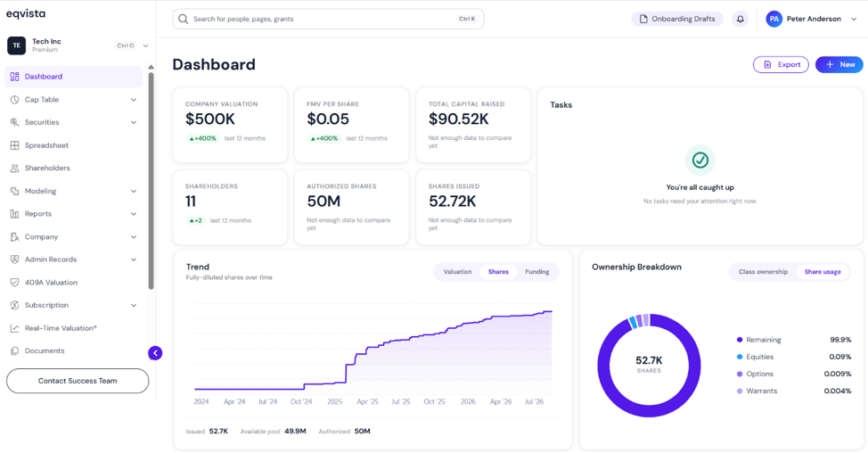
Task: Click the Remaining purple legend dot
Action: tap(740, 340)
